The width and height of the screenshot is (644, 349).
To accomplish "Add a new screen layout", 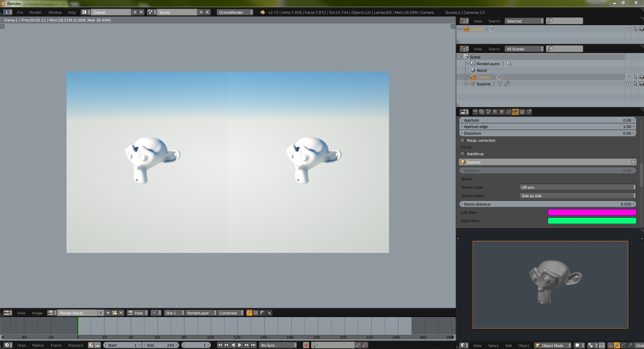I will click(135, 12).
